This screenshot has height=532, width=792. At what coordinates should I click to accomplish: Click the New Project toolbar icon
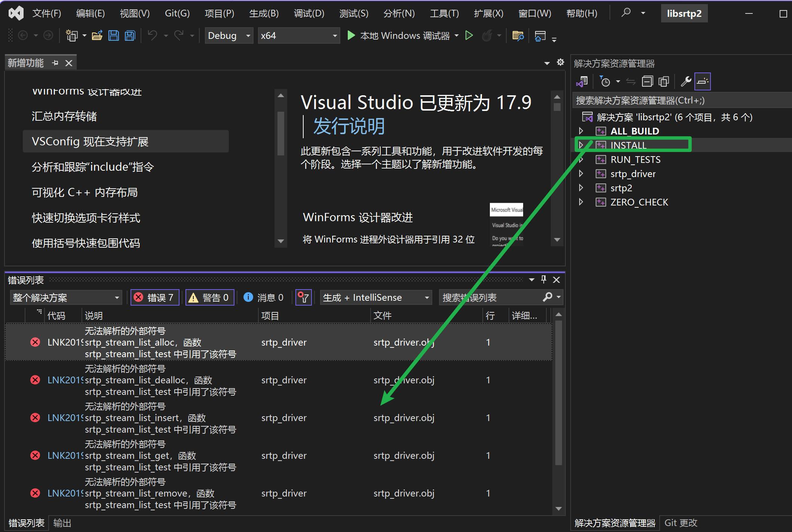71,35
